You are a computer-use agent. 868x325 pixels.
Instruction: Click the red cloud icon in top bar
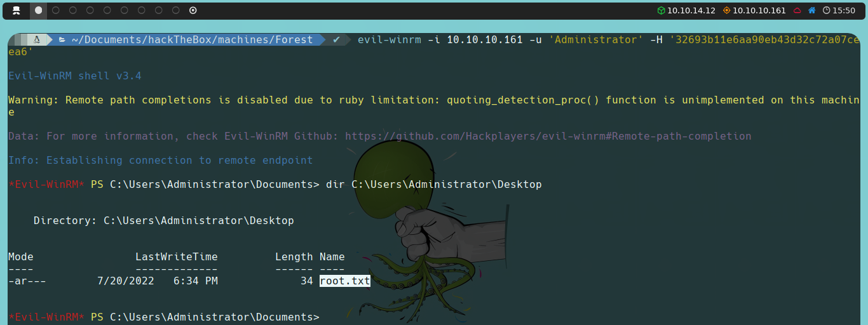[797, 10]
